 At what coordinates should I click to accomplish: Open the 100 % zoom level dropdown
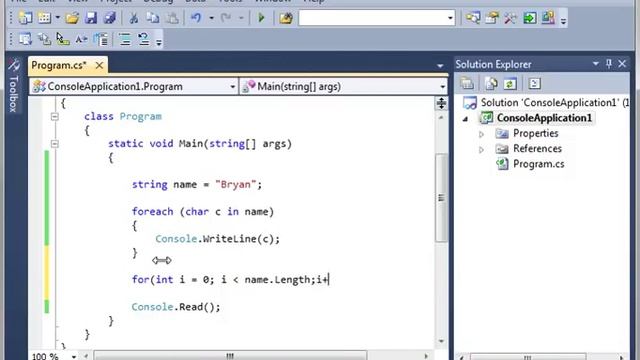[74, 356]
